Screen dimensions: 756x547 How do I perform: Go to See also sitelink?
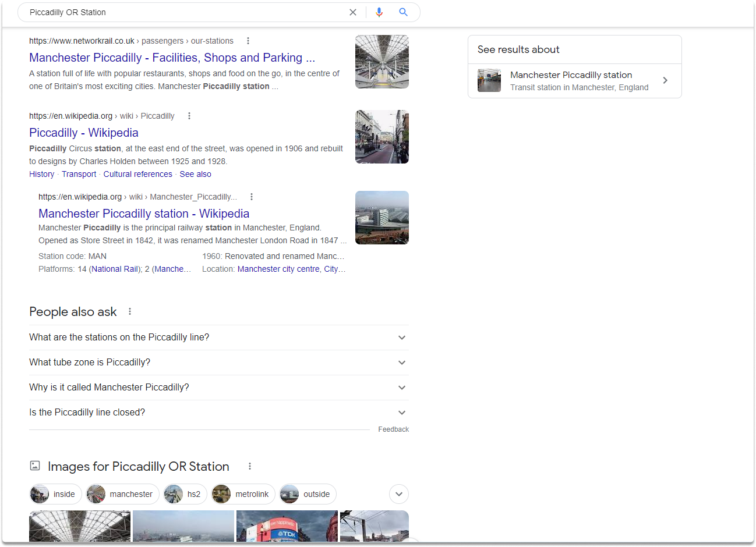(196, 174)
